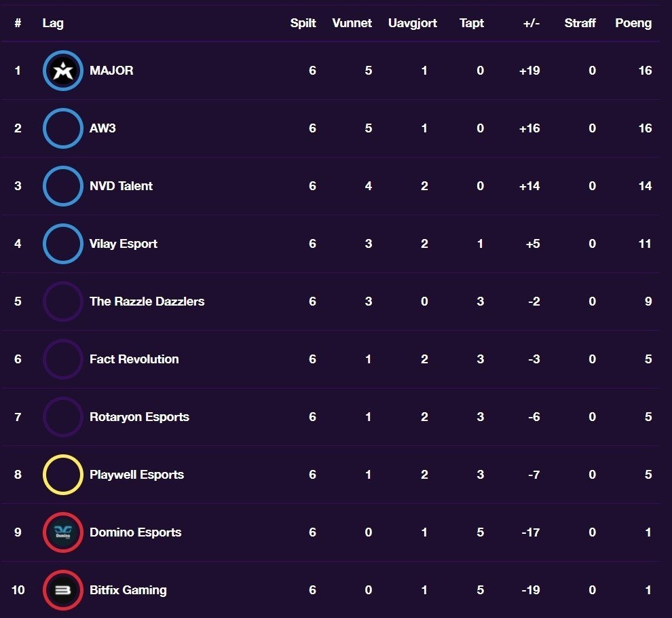Click NVD Talent's blue circle logo
Image resolution: width=672 pixels, height=618 pixels.
point(63,186)
